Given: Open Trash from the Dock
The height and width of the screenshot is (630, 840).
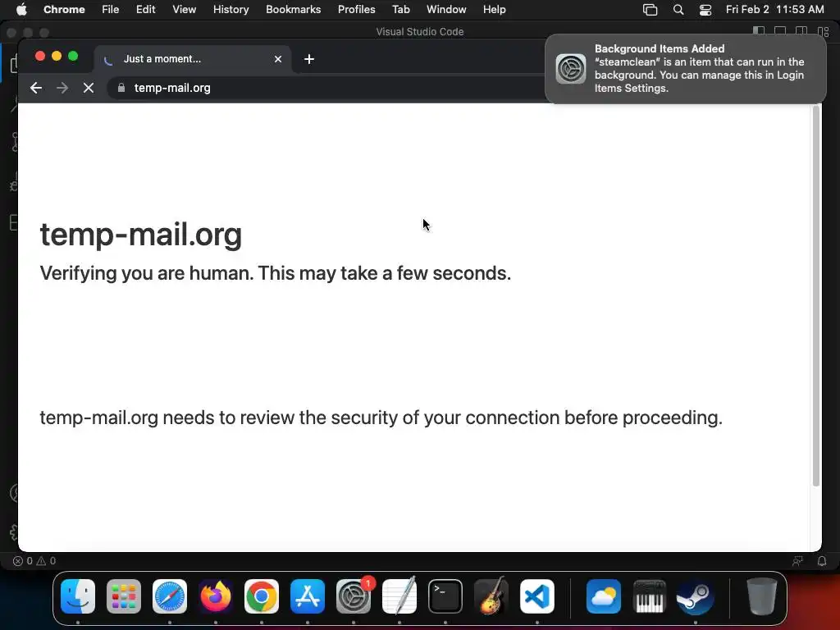Looking at the screenshot, I should [762, 596].
